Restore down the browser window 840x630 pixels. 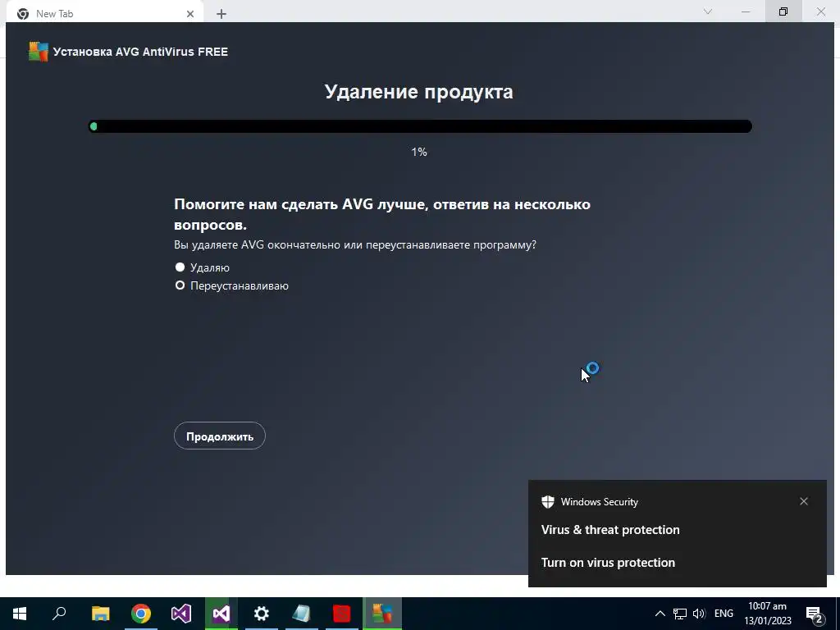tap(783, 11)
